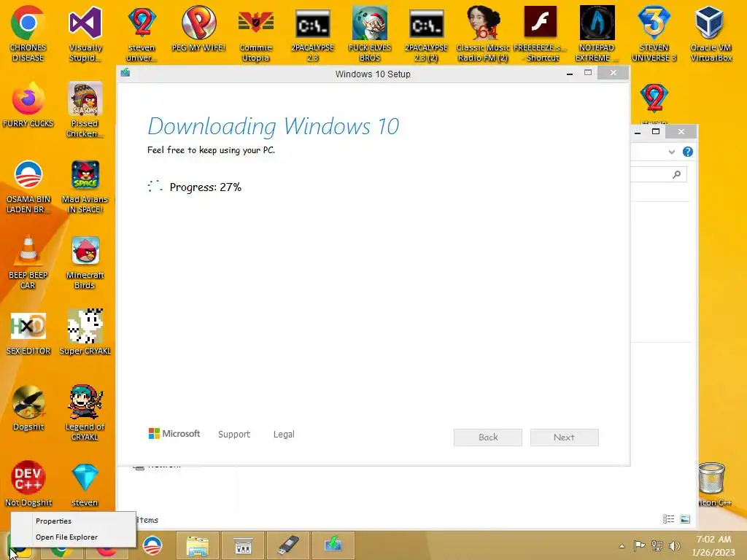The height and width of the screenshot is (560, 747).
Task: Open the Minecraft Birds desktop icon
Action: [85, 262]
